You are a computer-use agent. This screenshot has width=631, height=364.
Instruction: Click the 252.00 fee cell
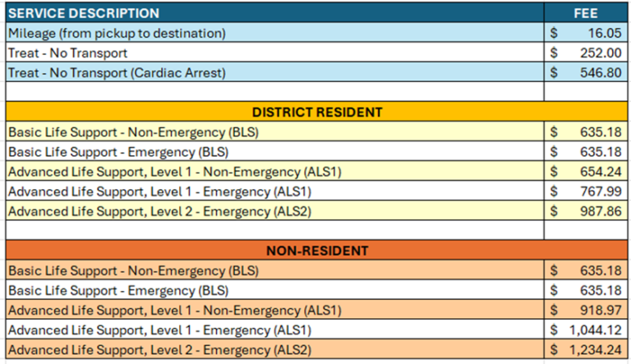(x=584, y=53)
